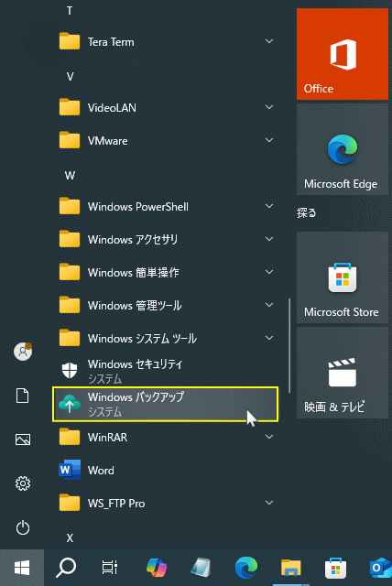Expand the Windows 簡単操作 chevron
Viewport: 392px width, 586px height.
click(269, 272)
